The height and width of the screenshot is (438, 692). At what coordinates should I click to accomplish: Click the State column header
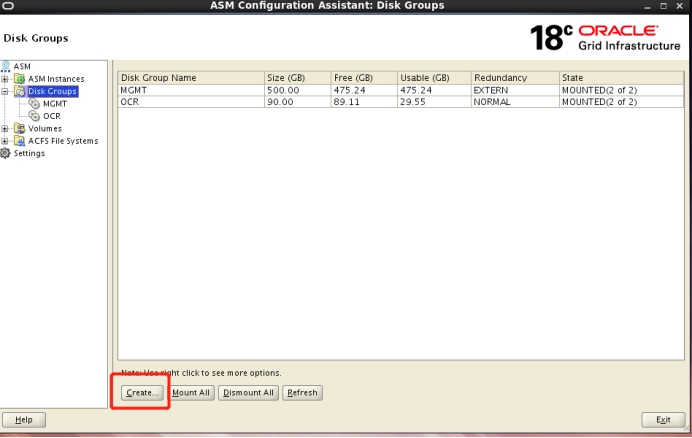click(621, 78)
